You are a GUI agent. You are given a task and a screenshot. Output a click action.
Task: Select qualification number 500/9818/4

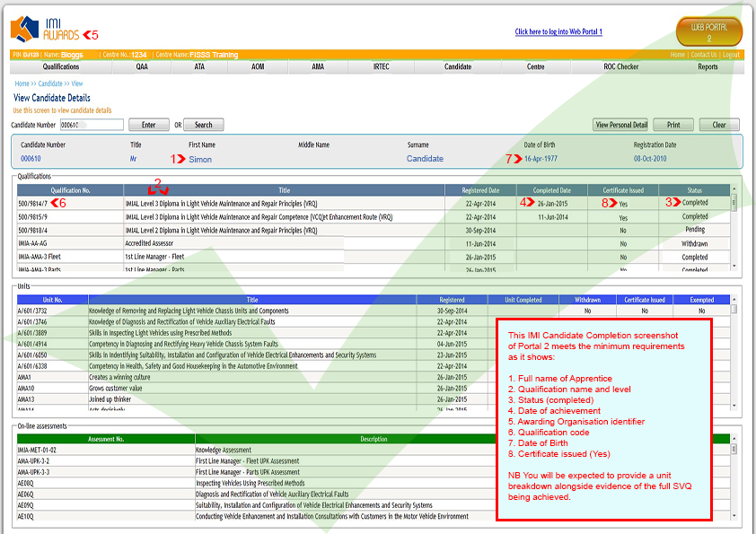33,231
